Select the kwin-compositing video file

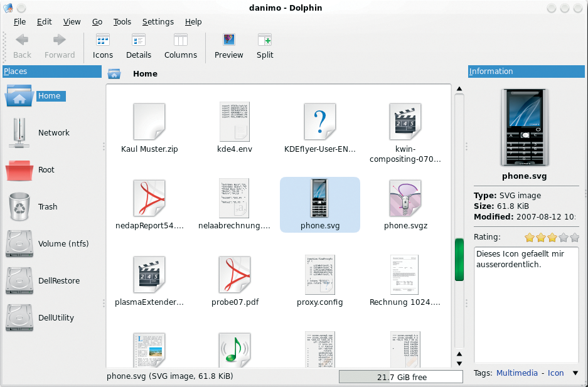tap(405, 133)
